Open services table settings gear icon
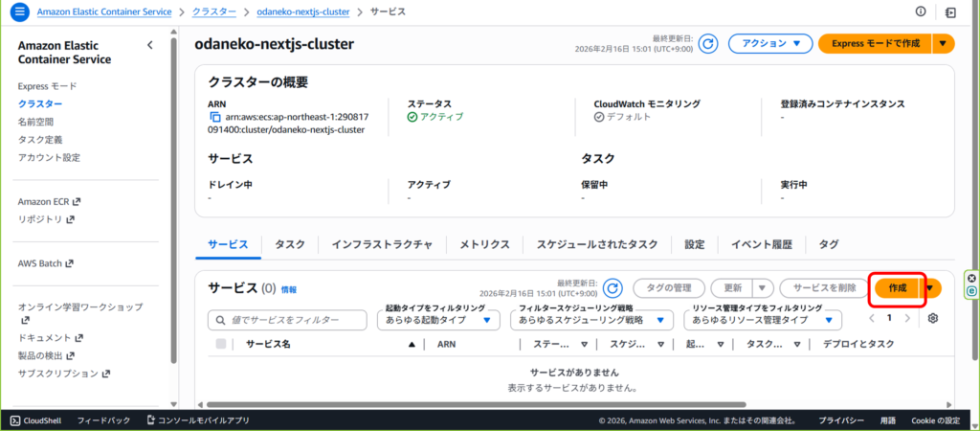The image size is (980, 431). click(933, 318)
